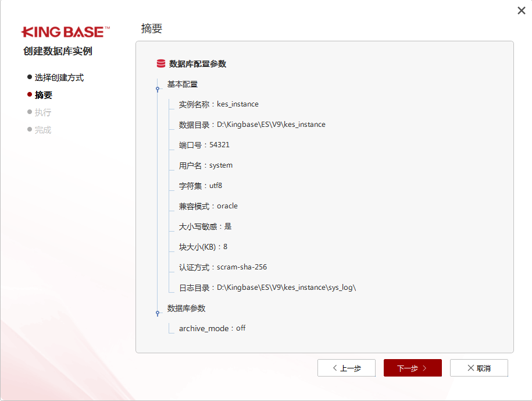Select row 兼容模式：oracle

(208, 206)
